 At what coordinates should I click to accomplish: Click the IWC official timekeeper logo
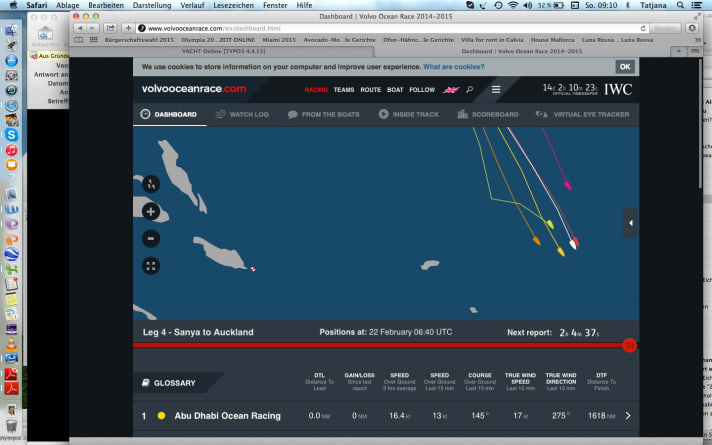point(618,89)
